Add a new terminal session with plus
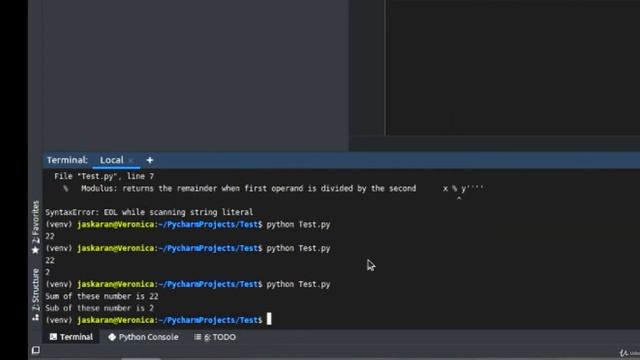The height and width of the screenshot is (360, 640). point(150,160)
